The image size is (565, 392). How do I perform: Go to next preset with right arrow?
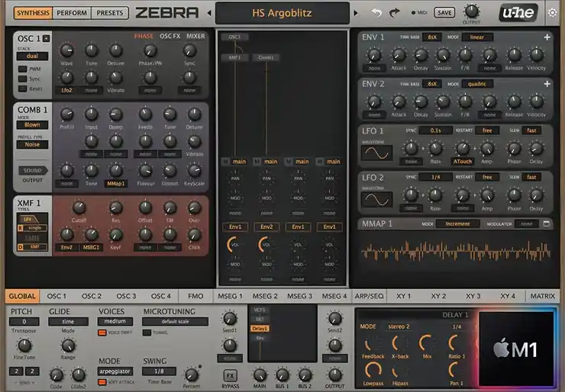[x=356, y=13]
